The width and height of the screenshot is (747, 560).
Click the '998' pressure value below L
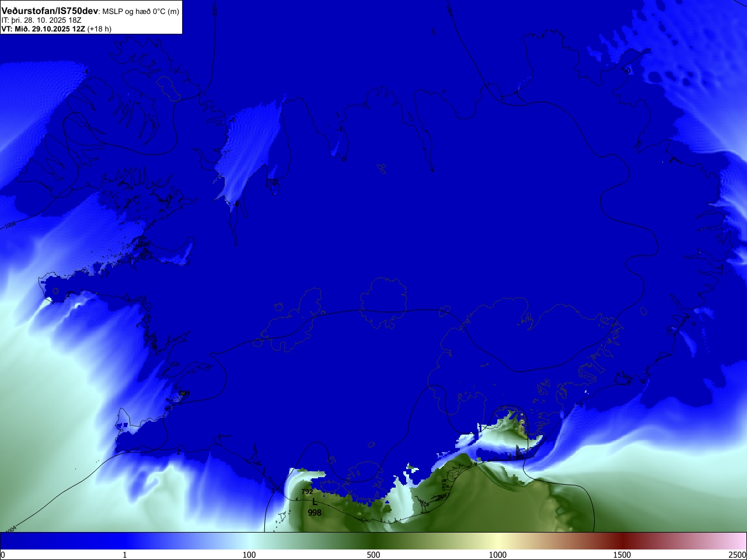pos(315,513)
